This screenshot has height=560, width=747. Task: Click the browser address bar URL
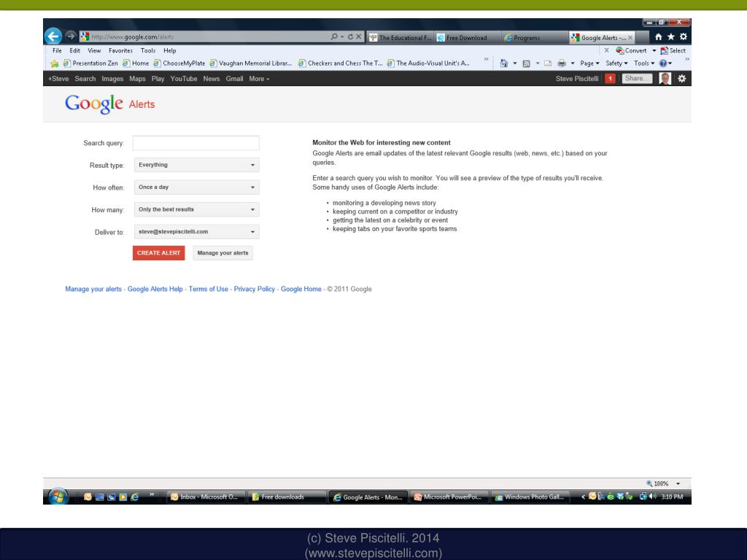133,36
